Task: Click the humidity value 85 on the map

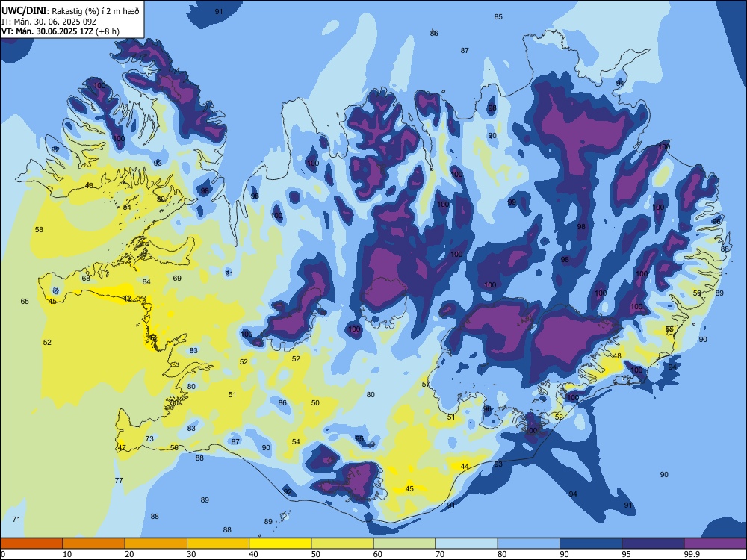Action: click(x=498, y=16)
